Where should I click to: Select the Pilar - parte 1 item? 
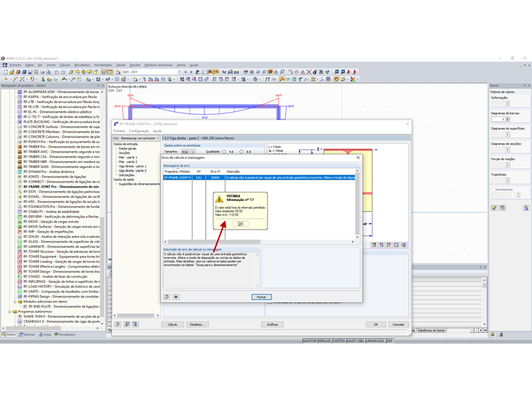tap(128, 157)
